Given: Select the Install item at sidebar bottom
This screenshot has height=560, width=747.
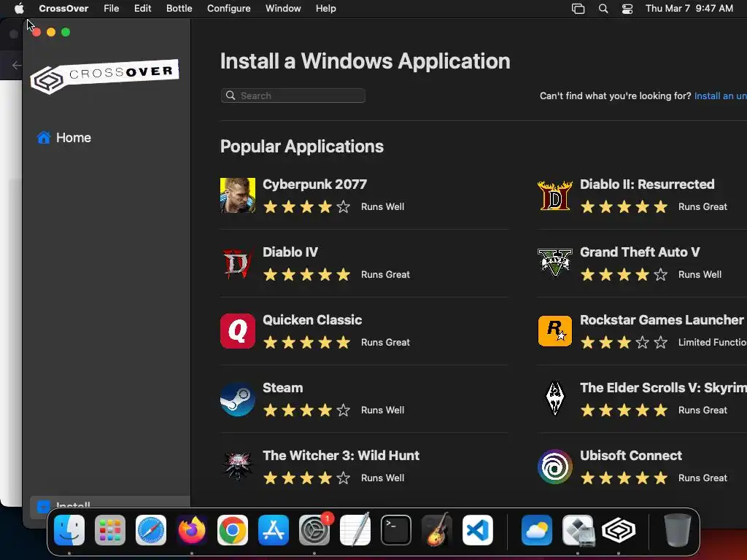Looking at the screenshot, I should (110, 506).
